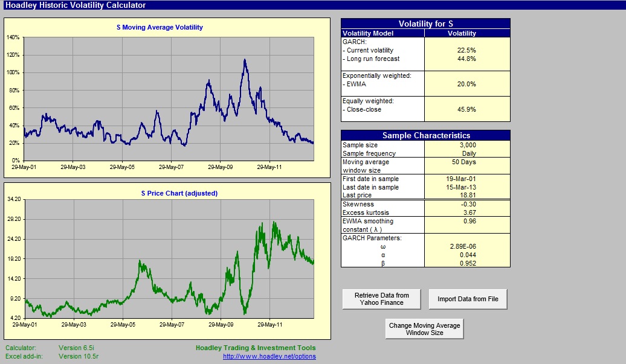Click the Exponentially weighted label
Viewport: 626px width, 364px height.
pyautogui.click(x=376, y=75)
